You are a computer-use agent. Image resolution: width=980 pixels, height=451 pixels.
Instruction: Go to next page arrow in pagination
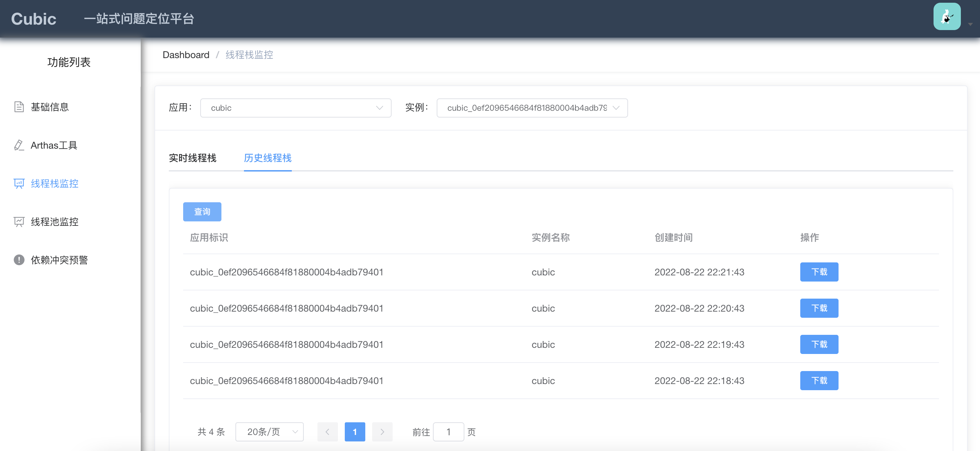tap(382, 432)
